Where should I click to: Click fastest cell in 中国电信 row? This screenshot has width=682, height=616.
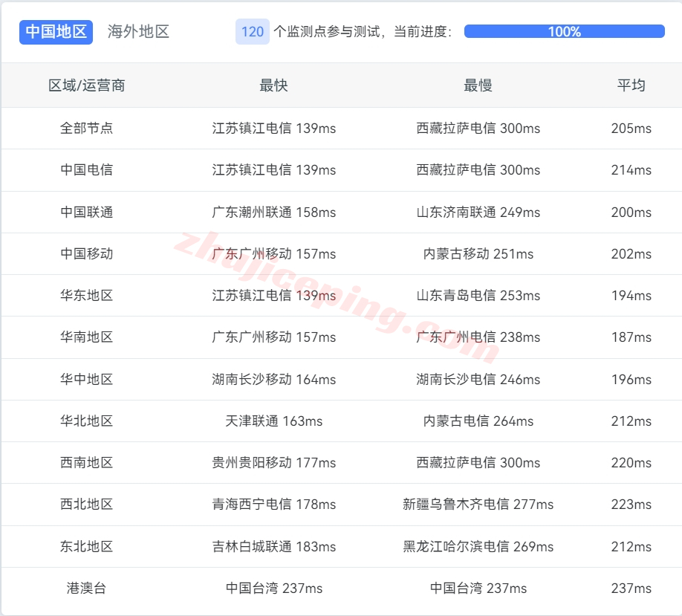coord(273,169)
